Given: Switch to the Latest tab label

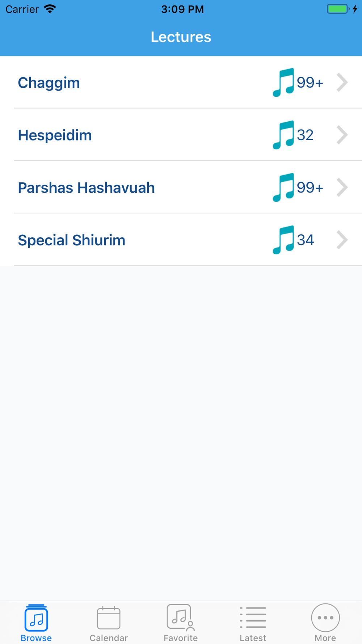Looking at the screenshot, I should [x=253, y=638].
